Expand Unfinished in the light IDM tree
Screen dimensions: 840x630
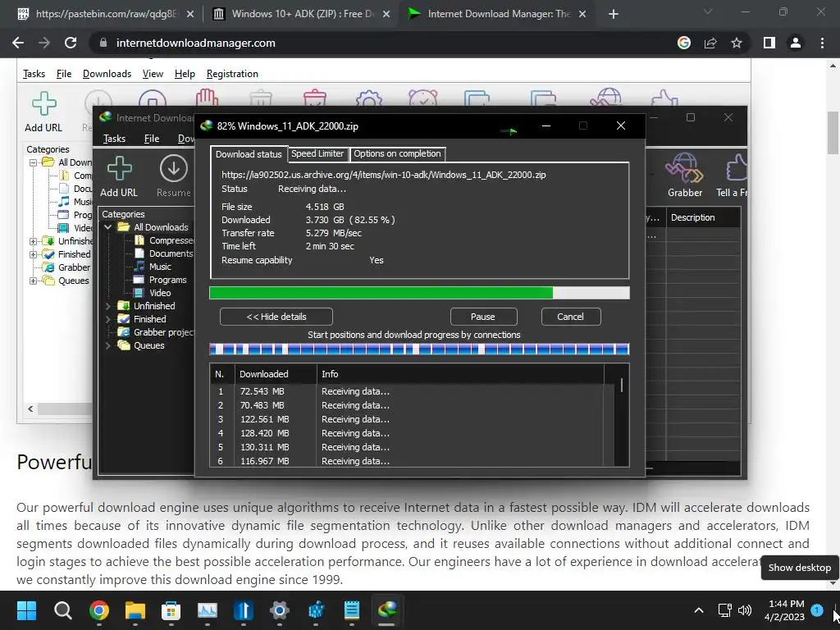coord(33,241)
